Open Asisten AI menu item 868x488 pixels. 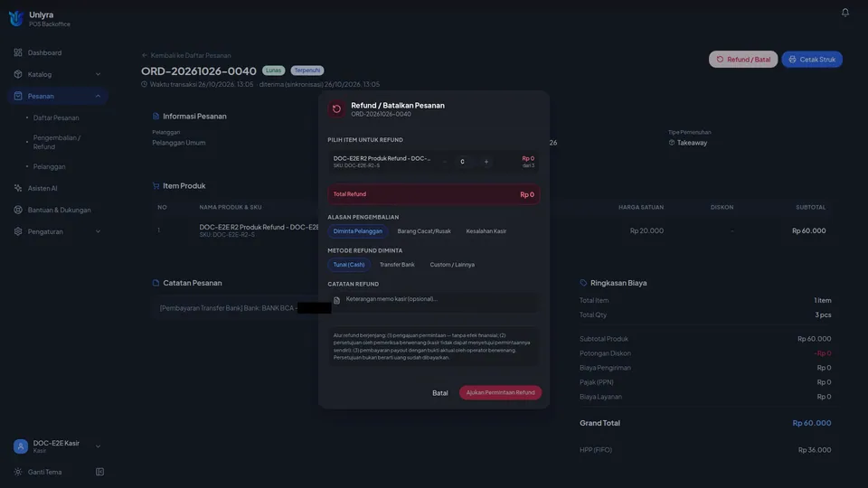click(x=58, y=188)
